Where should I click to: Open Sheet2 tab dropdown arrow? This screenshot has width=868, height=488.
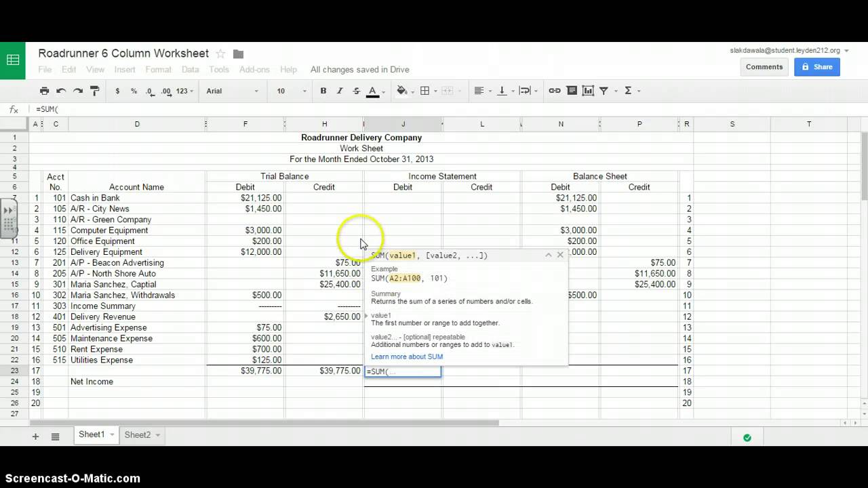coord(158,435)
